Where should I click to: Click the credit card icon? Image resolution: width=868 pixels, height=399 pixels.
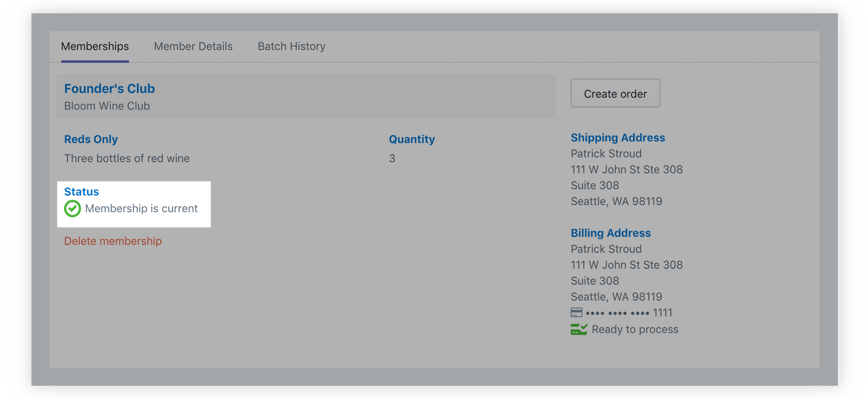(x=576, y=313)
